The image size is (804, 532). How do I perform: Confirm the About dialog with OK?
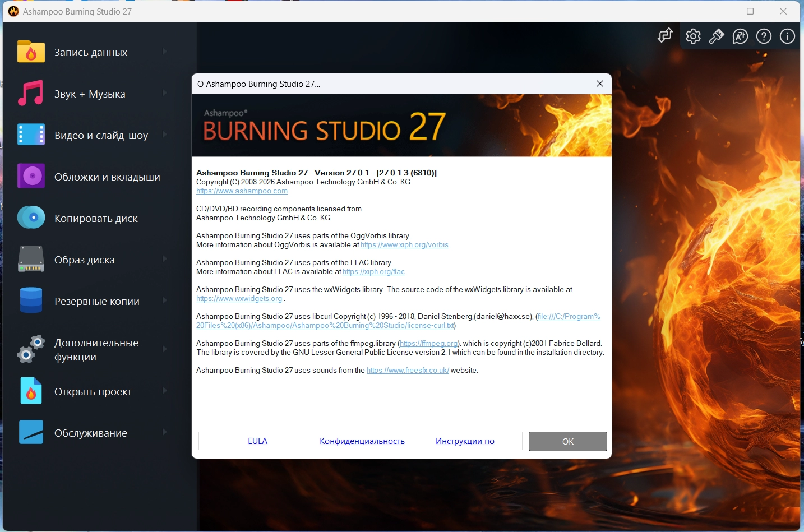[x=568, y=441]
